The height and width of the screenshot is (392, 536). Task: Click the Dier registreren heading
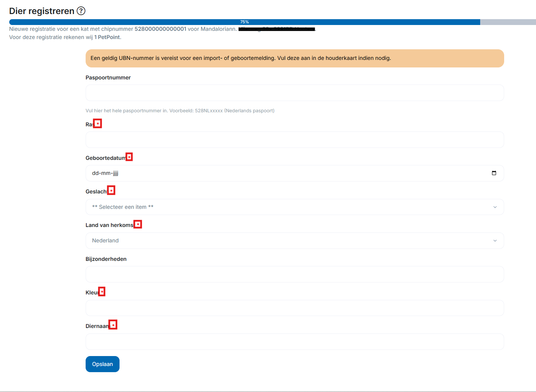click(x=41, y=11)
